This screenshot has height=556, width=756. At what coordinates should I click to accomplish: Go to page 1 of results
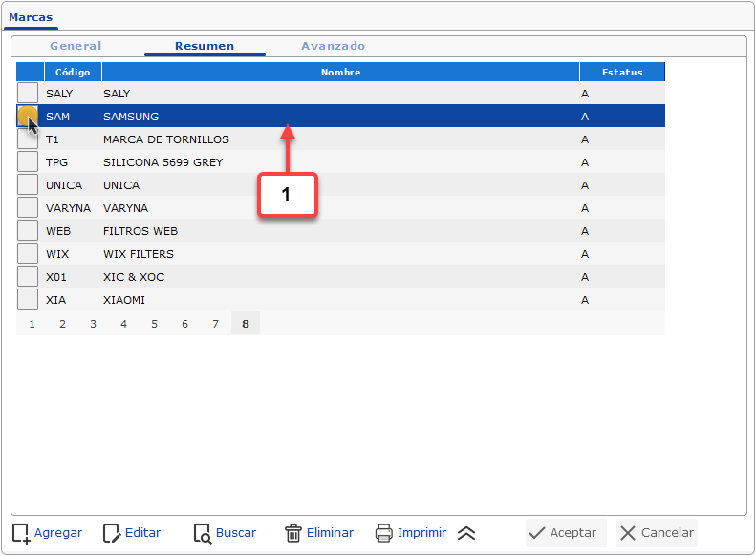32,324
